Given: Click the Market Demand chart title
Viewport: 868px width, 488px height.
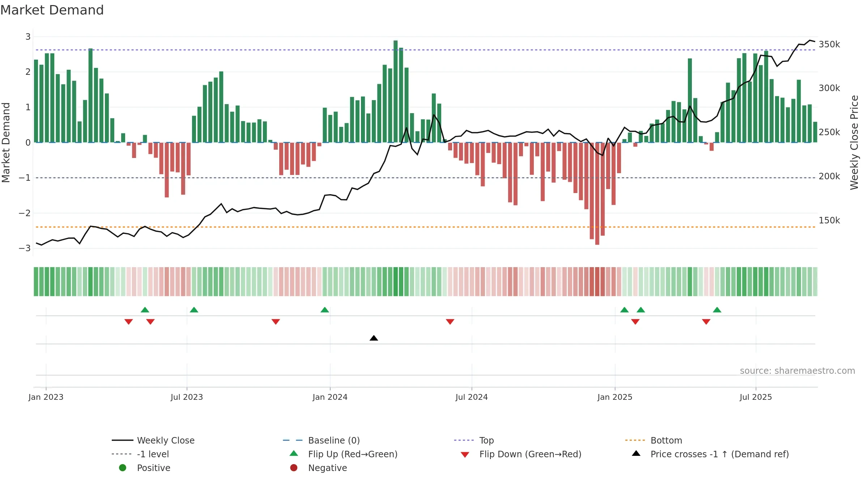Looking at the screenshot, I should click(52, 10).
